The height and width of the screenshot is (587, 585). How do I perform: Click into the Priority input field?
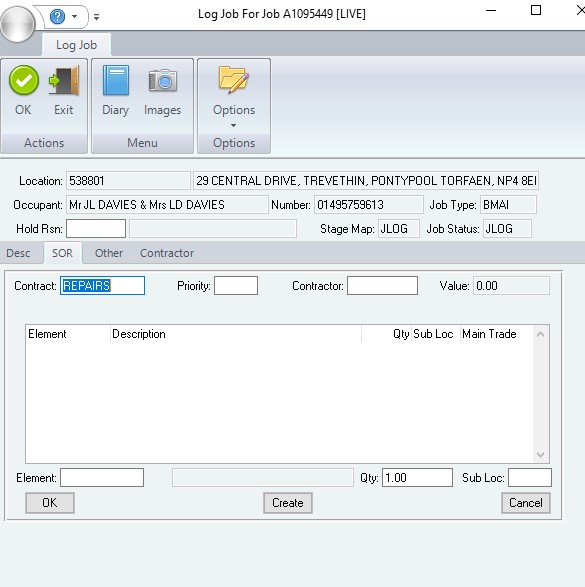pyautogui.click(x=236, y=286)
